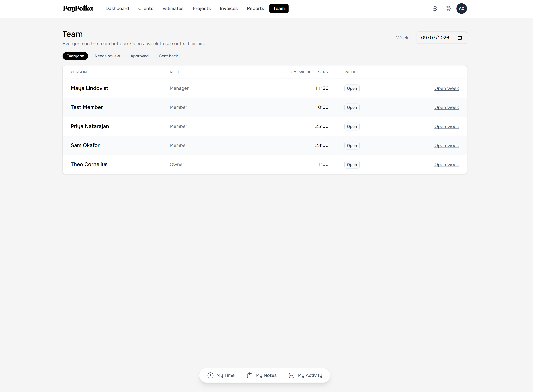Open My Notes from the bottom bar
Viewport: 533px width, 392px height.
tap(262, 375)
